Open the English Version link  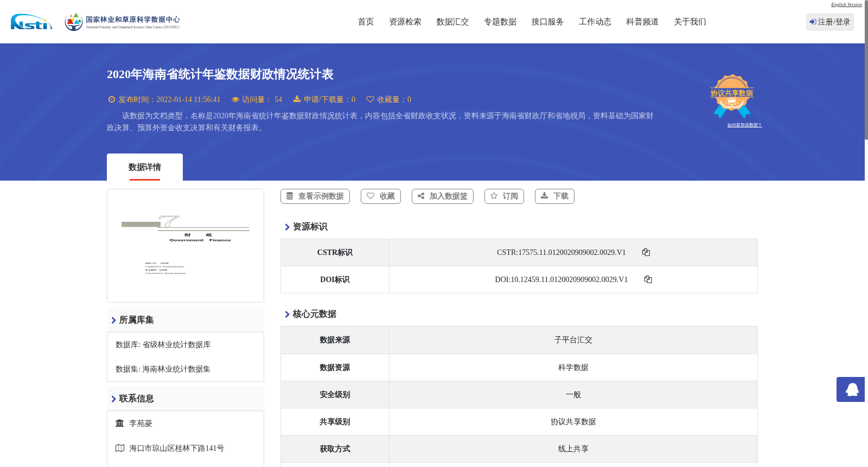coord(846,4)
